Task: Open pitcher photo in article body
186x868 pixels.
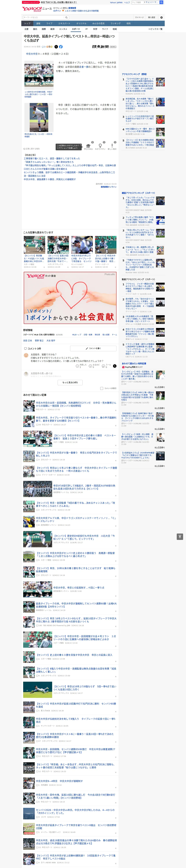Action: pyautogui.click(x=39, y=118)
